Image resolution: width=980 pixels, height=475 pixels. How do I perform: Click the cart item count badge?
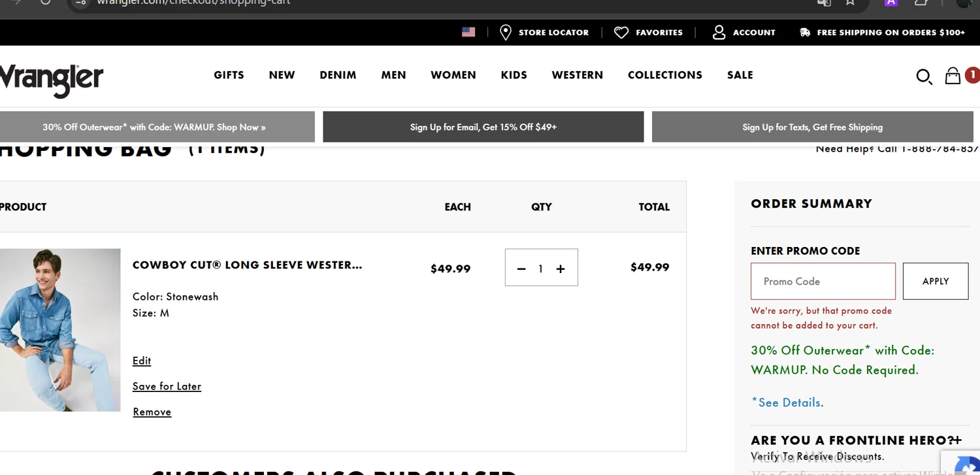tap(972, 75)
